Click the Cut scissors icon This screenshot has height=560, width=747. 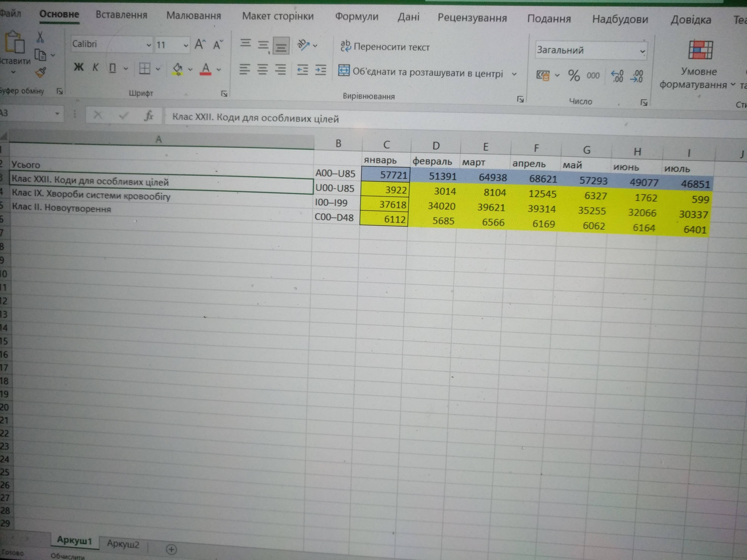(40, 37)
